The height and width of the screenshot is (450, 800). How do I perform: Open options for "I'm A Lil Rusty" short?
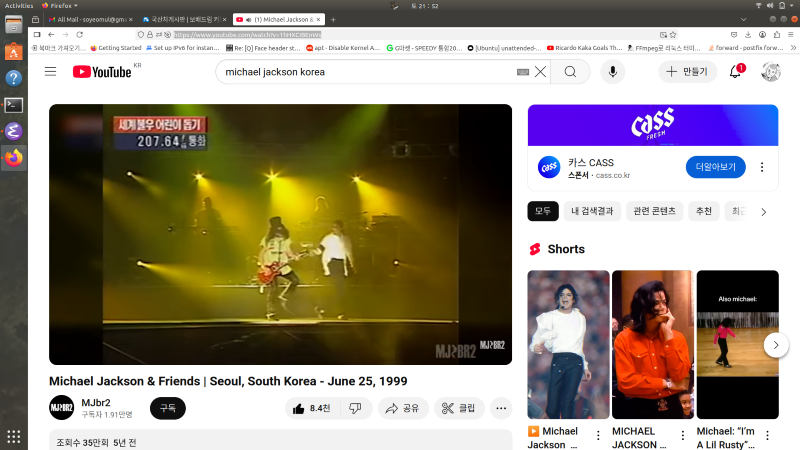pos(767,435)
